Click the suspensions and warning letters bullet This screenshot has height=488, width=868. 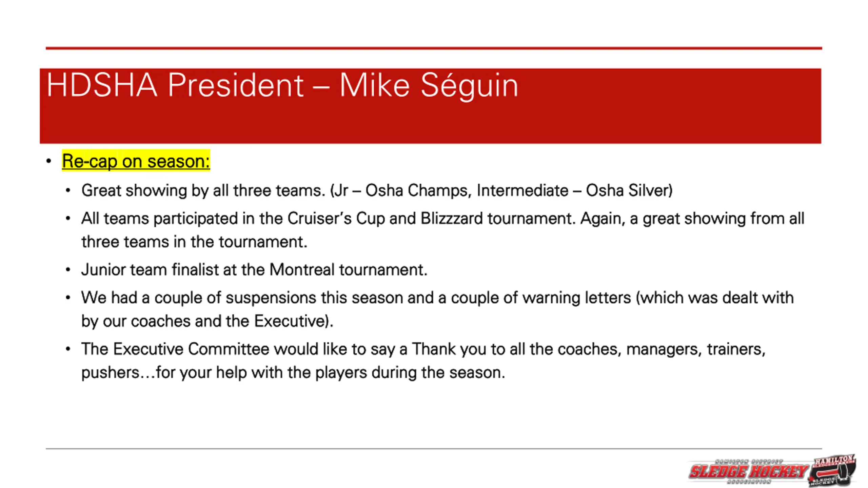pos(437,309)
